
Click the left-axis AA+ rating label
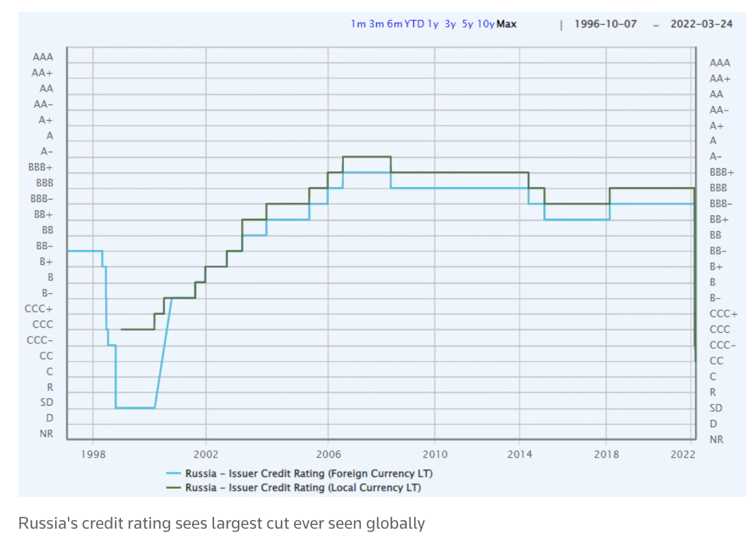[43, 73]
